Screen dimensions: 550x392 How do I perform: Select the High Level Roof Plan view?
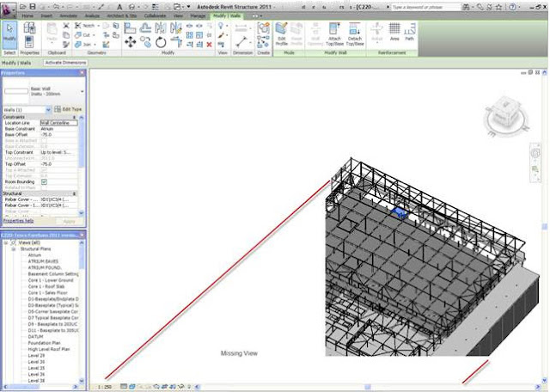coord(49,349)
